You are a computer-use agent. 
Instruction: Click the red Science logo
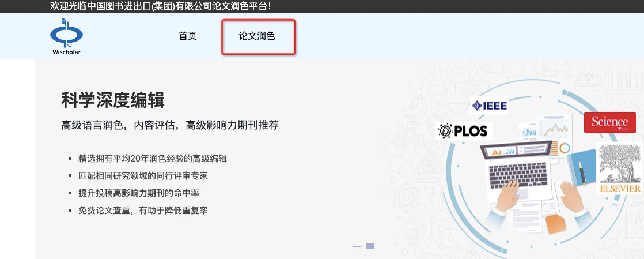tap(609, 122)
